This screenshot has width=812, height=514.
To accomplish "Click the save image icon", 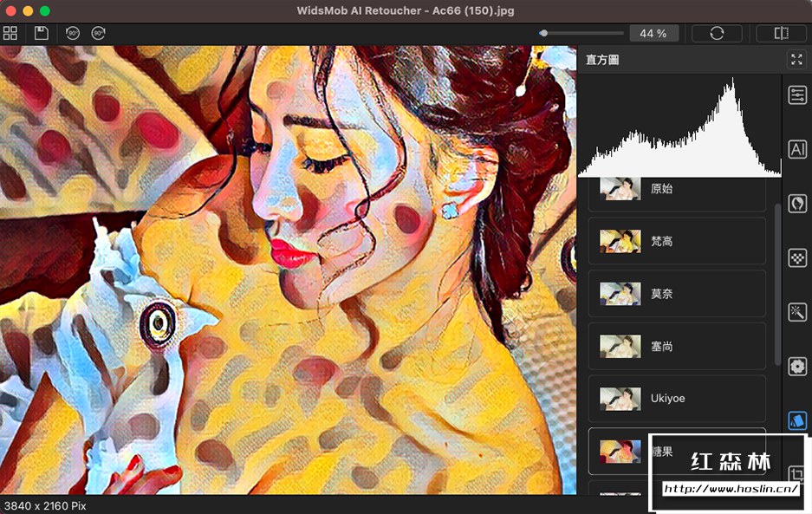I will [42, 33].
